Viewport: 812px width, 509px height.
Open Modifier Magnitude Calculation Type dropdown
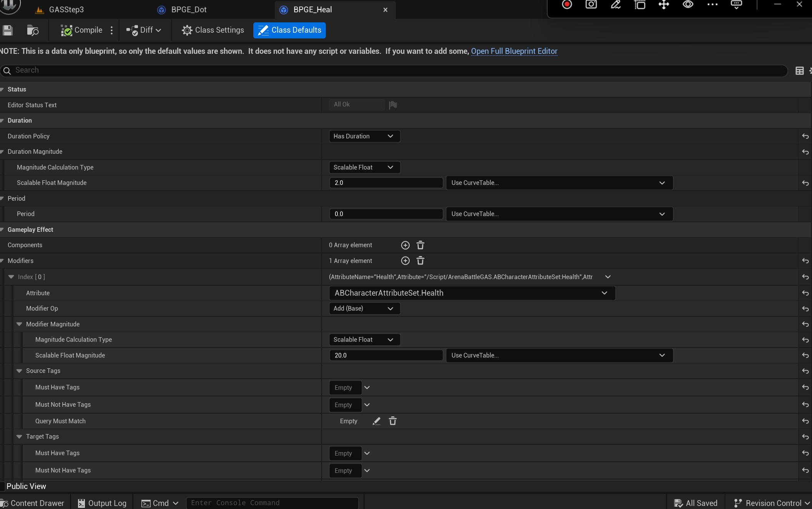click(x=364, y=339)
